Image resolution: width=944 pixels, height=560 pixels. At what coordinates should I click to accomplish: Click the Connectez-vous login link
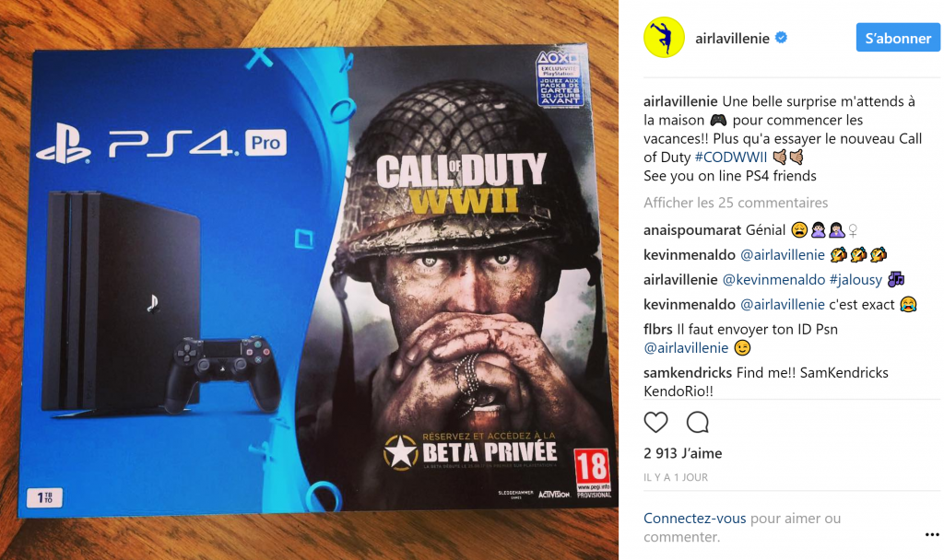pyautogui.click(x=695, y=518)
